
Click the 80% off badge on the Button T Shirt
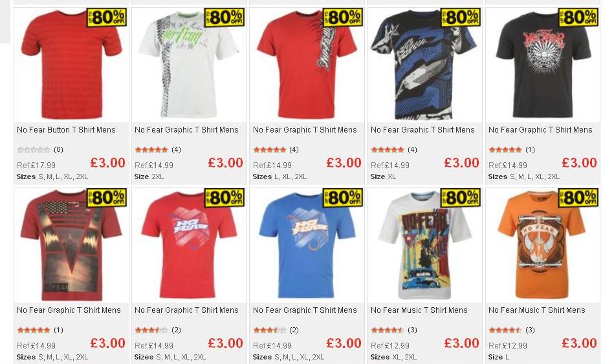[107, 17]
